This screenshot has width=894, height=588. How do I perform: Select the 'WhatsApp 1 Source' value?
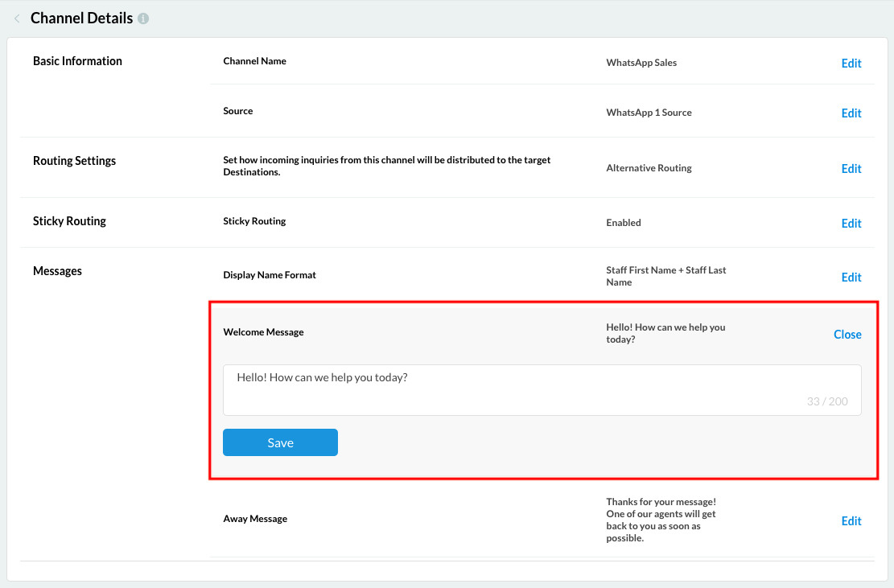pyautogui.click(x=649, y=113)
